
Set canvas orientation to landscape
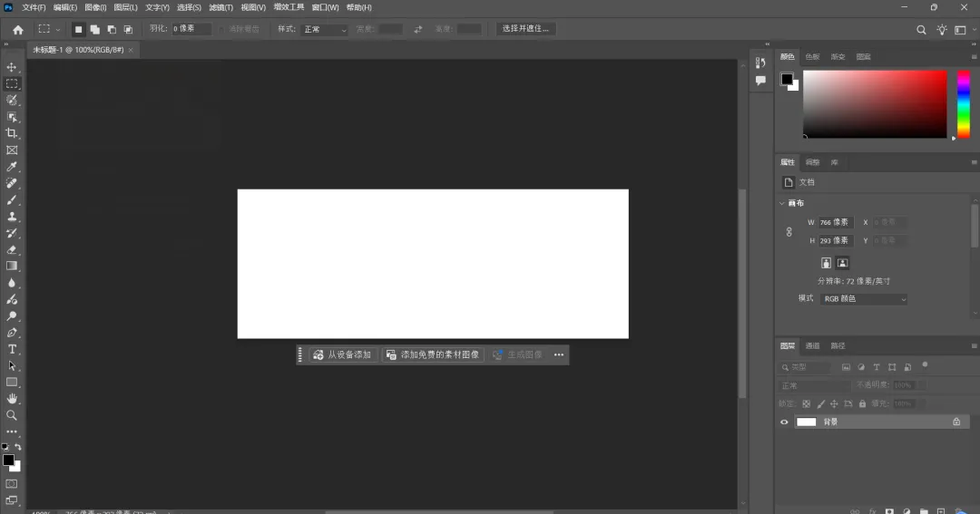(842, 263)
